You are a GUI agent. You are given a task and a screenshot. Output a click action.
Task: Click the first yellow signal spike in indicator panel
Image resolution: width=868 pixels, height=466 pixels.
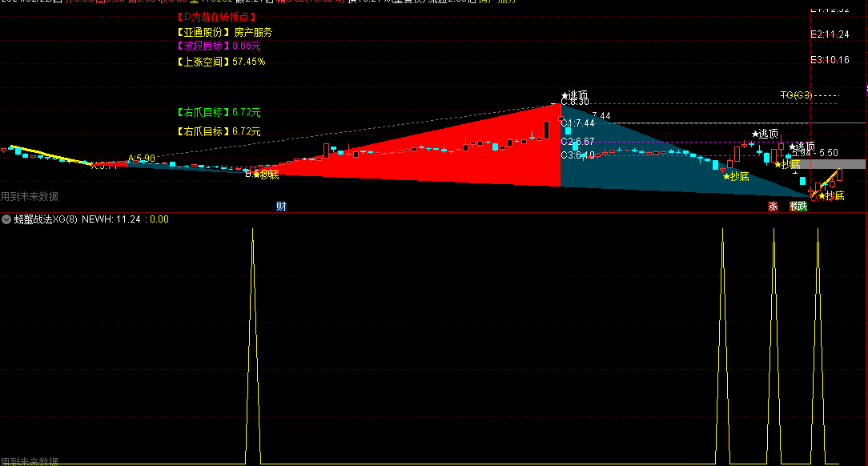[x=253, y=346]
